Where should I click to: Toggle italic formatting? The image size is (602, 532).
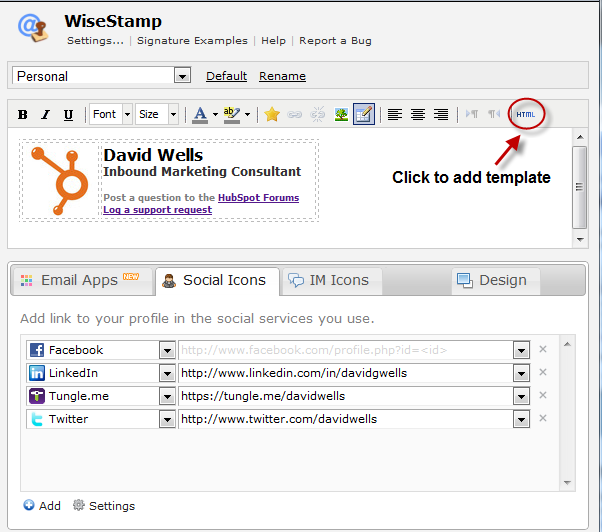46,114
